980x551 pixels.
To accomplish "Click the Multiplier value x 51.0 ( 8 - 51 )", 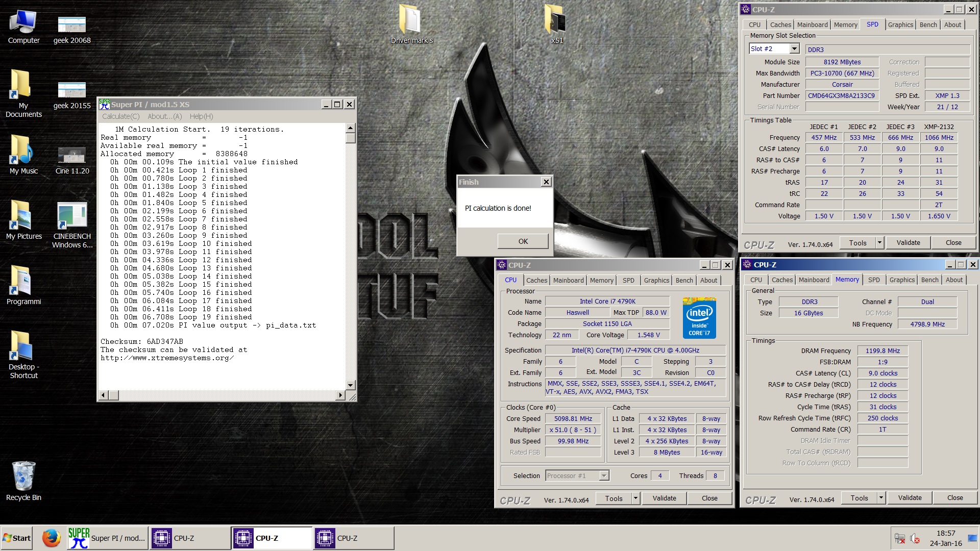I will click(573, 430).
